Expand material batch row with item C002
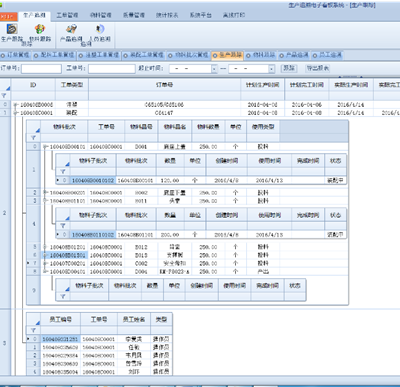Viewport: 400px width, 387px height. [x=45, y=263]
